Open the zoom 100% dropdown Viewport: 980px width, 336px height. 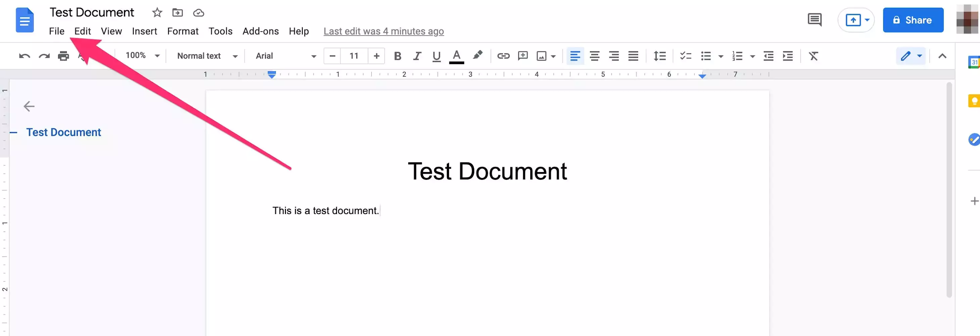click(142, 56)
